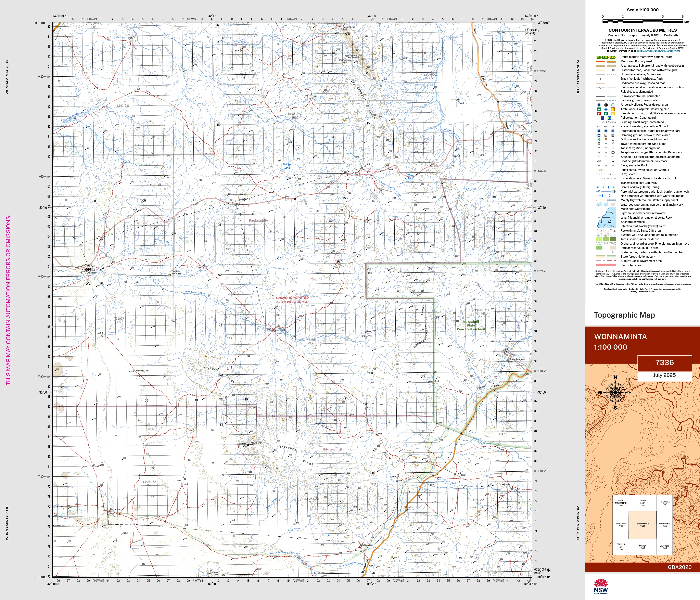Click the red urban Fire station icon
The image size is (700, 600).
coord(599,114)
